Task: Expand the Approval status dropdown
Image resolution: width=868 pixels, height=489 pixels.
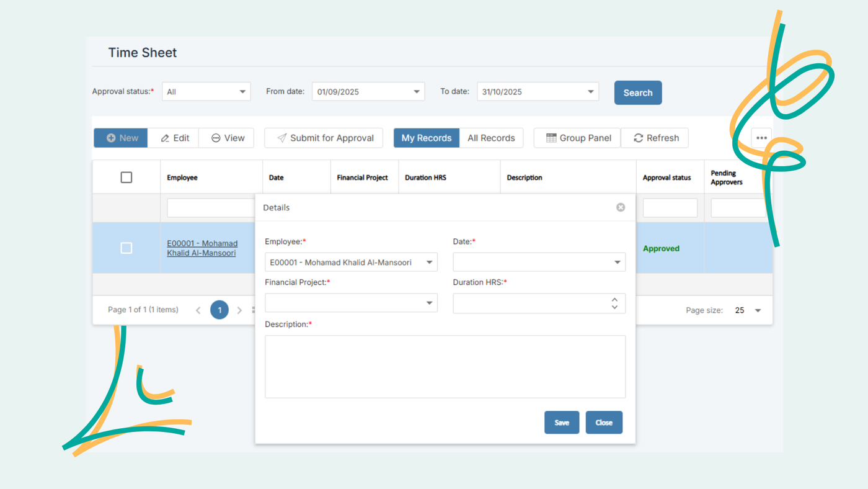Action: 242,92
